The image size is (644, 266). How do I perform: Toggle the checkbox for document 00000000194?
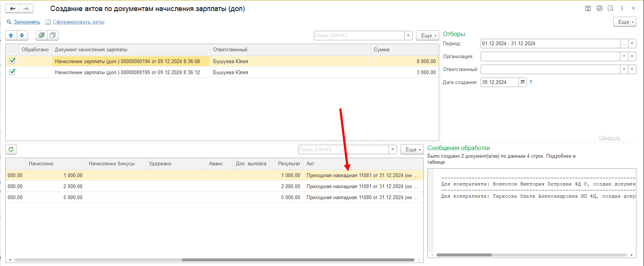[x=12, y=61]
